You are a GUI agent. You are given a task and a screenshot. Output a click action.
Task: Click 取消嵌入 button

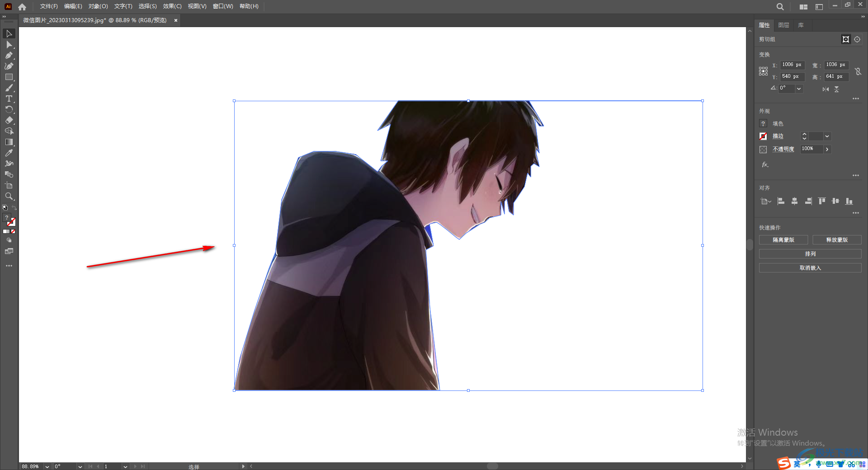pos(810,268)
